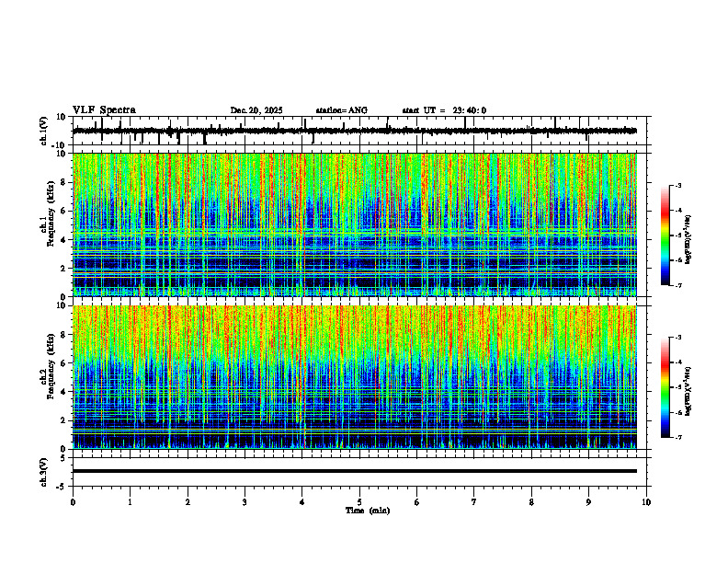Click the "-3" label on ch.2 color bar
The width and height of the screenshot is (728, 563).
pyautogui.click(x=678, y=338)
